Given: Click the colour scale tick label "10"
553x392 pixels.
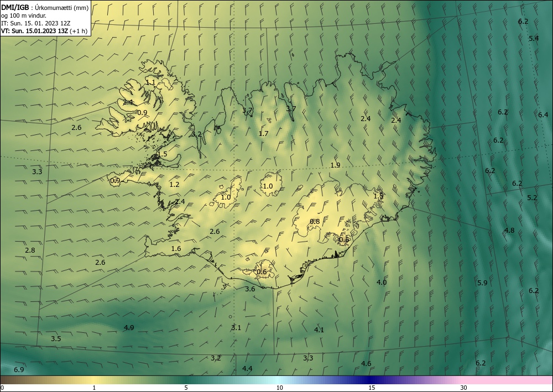Looking at the screenshot, I should pos(279,388).
